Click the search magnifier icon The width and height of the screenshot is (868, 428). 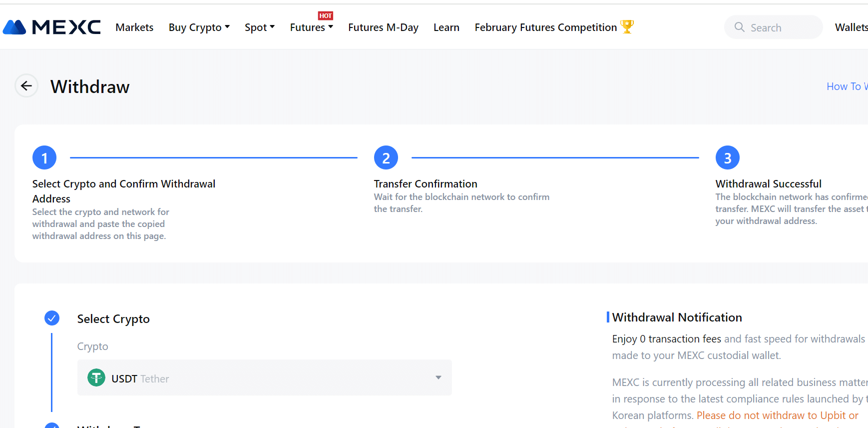click(740, 27)
